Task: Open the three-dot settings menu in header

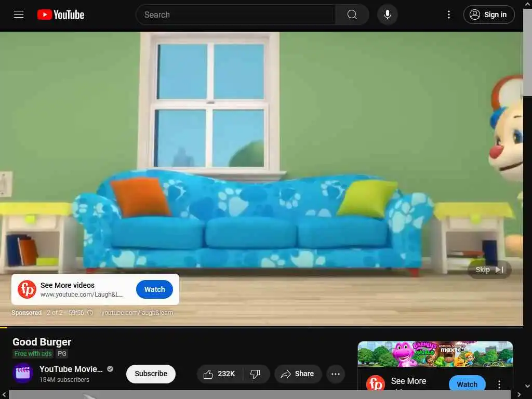Action: point(449,15)
